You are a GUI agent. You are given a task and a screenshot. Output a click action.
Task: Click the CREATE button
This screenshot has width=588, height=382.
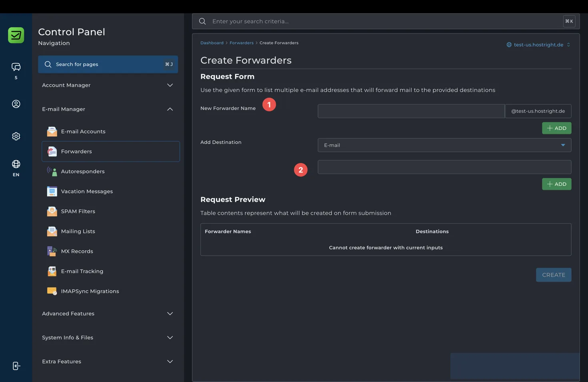[554, 275]
